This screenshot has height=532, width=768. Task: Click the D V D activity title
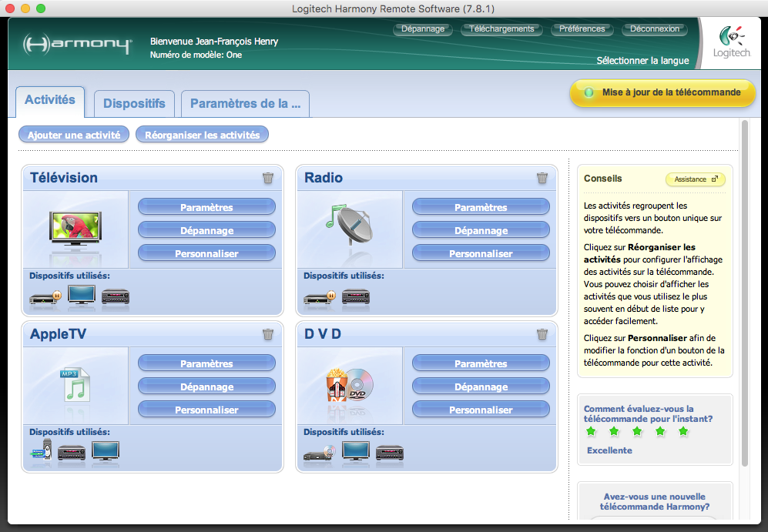tap(323, 334)
